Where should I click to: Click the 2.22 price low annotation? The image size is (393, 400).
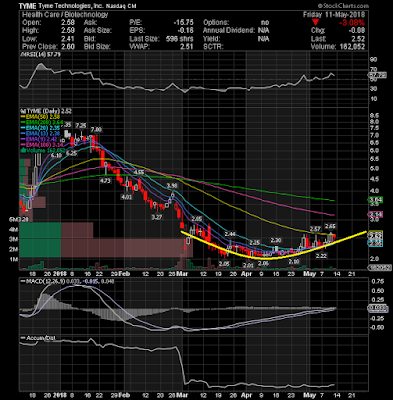click(321, 256)
